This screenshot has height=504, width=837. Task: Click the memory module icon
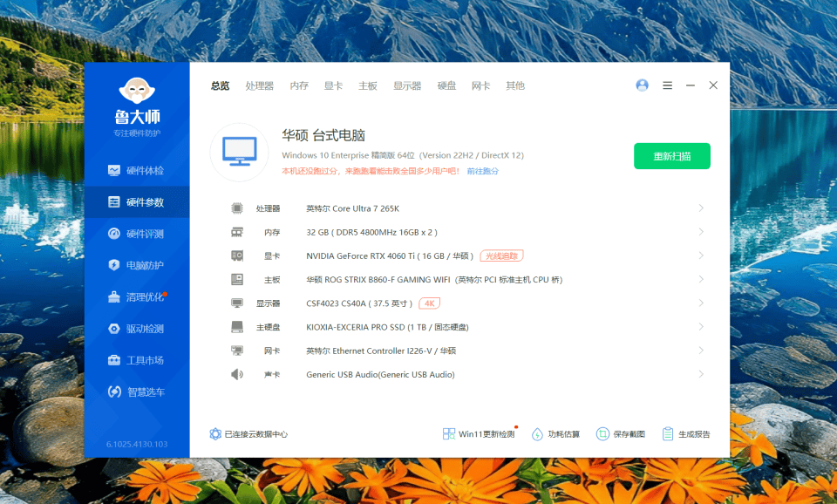[237, 232]
